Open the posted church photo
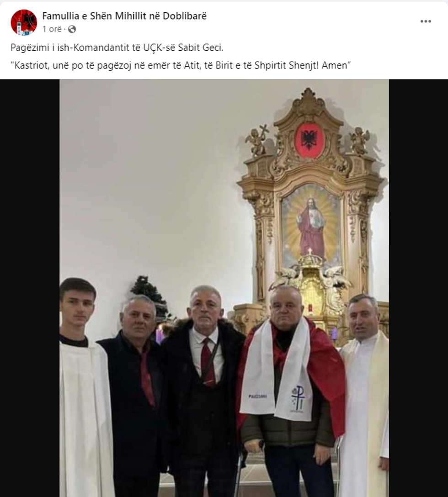 click(224, 288)
